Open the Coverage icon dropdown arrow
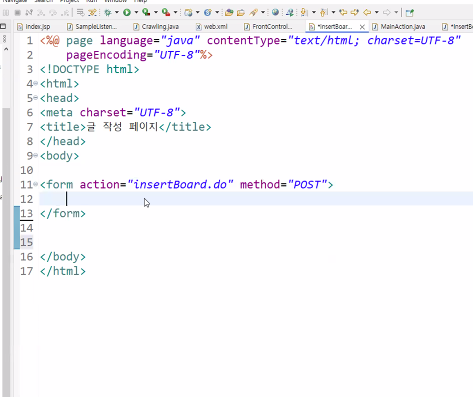The image size is (473, 397). tap(156, 13)
